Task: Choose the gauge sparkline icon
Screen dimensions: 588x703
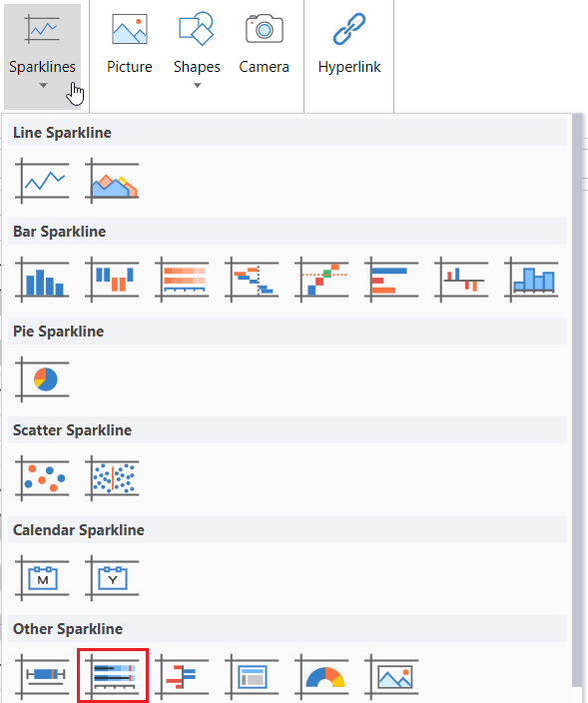Action: [x=321, y=677]
